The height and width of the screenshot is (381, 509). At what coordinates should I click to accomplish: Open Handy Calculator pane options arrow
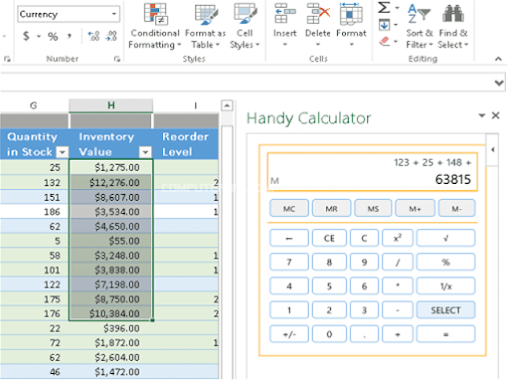click(482, 115)
